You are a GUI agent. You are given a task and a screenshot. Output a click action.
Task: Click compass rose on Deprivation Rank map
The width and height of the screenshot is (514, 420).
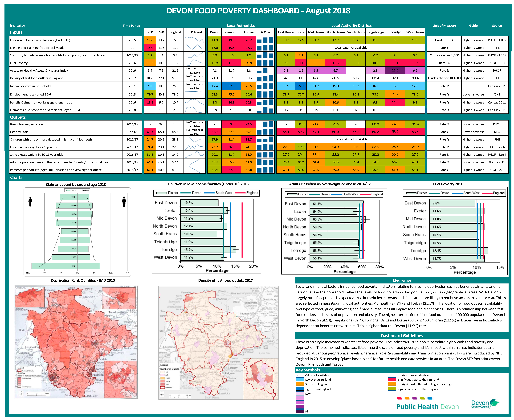click(21, 394)
